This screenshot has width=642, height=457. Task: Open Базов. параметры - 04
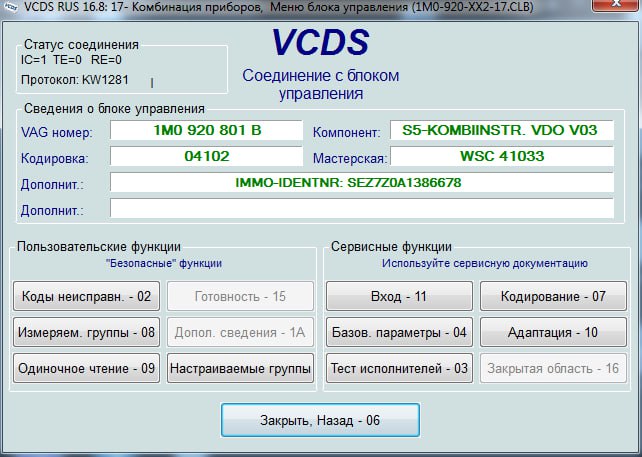(399, 332)
